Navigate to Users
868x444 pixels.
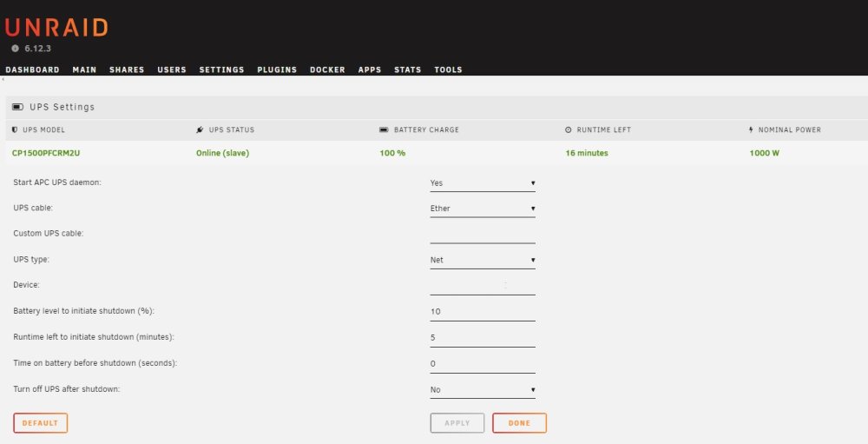(x=172, y=70)
